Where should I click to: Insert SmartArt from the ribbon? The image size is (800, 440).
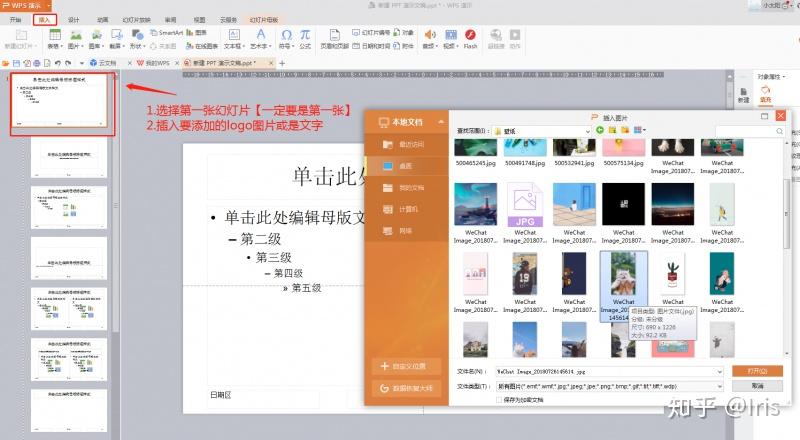pos(166,33)
